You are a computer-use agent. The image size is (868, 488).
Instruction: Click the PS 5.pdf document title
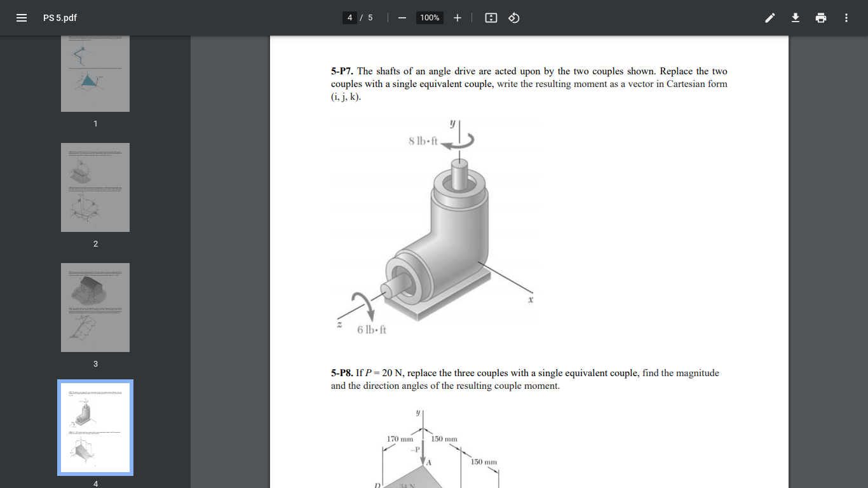pyautogui.click(x=60, y=18)
